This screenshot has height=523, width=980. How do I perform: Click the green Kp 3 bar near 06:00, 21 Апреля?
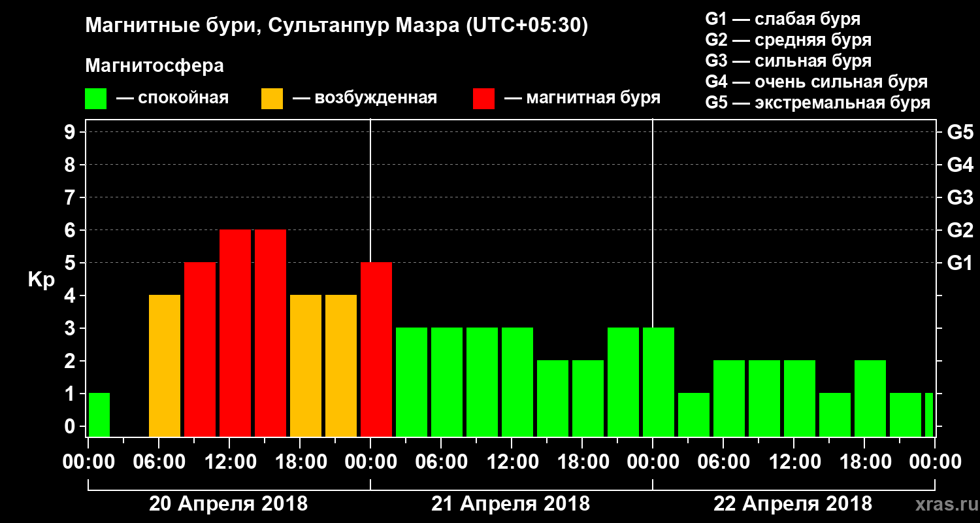click(x=447, y=382)
